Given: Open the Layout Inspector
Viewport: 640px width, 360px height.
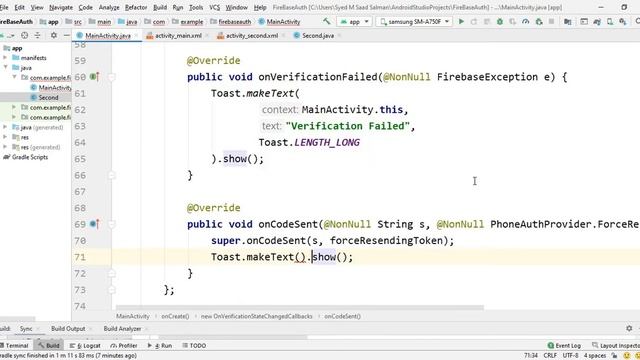Looking at the screenshot, I should click(x=616, y=345).
